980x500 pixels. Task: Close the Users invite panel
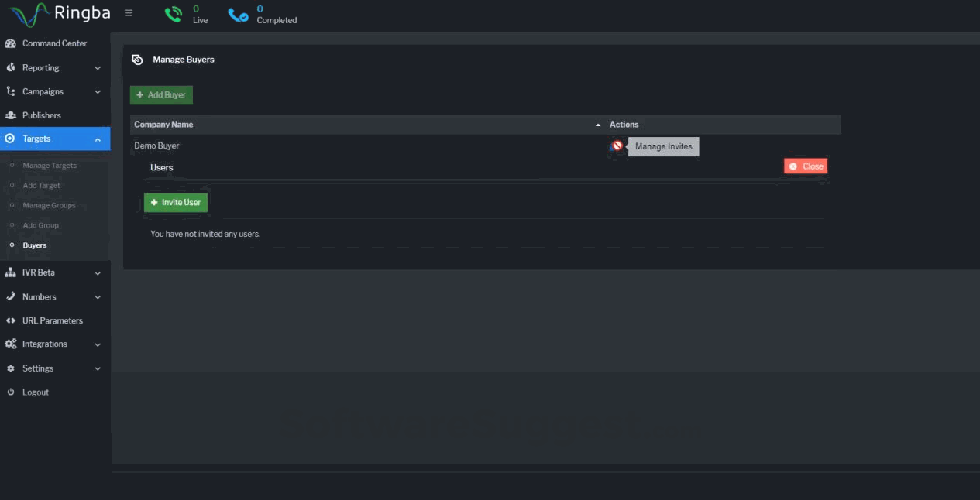tap(806, 166)
